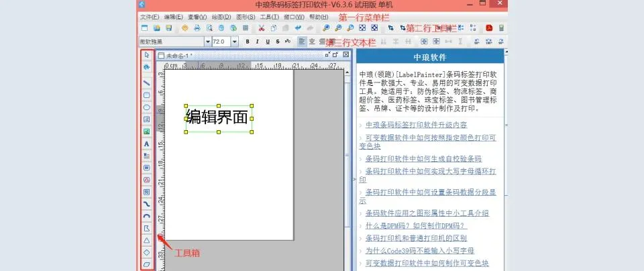Open link 条码打印机和普通打印机的区别
Image resolution: width=644 pixels, height=271 pixels.
coord(416,238)
